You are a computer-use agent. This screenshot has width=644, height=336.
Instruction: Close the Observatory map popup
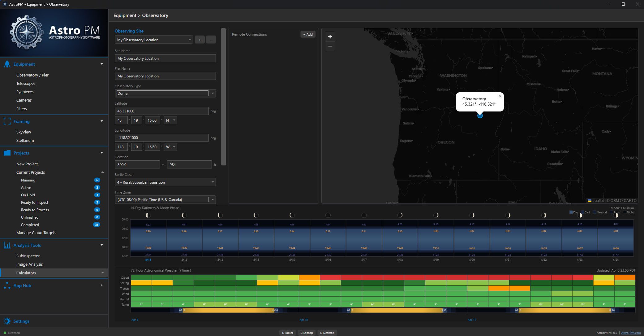[x=500, y=96]
